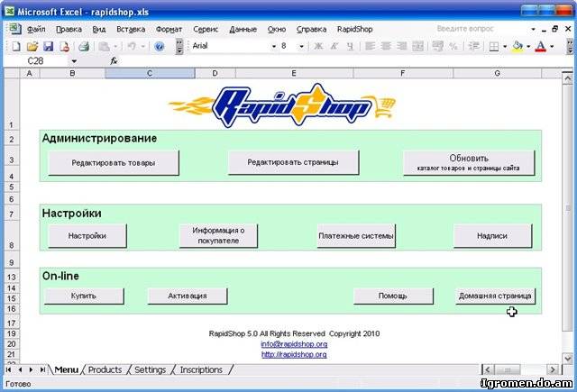This screenshot has height=392, width=577.
Task: Click the Информация о покупателе button
Action: pos(218,236)
